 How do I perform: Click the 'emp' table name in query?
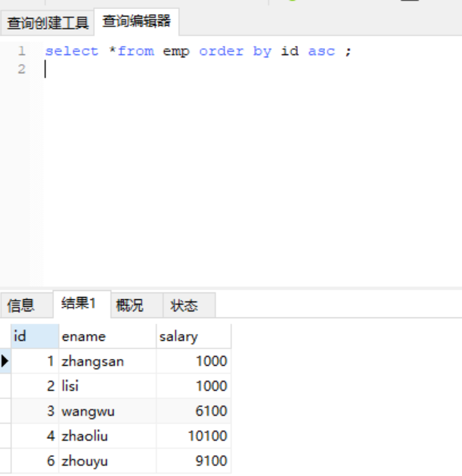176,51
